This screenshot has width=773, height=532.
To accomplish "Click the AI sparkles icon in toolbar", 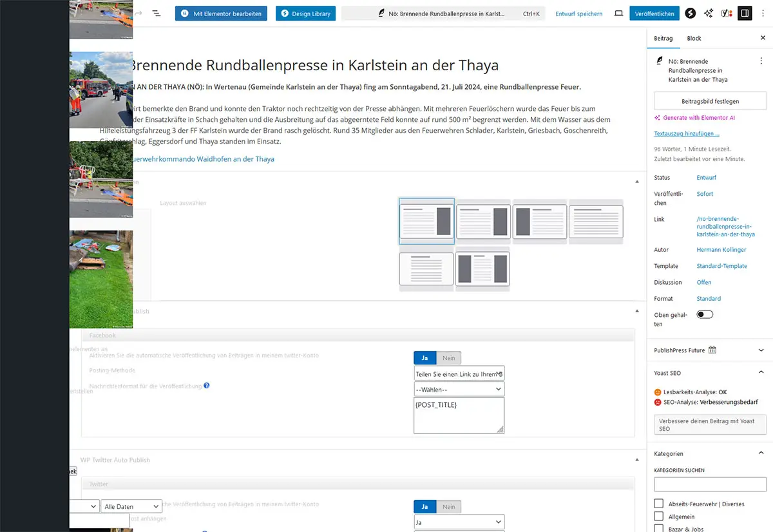I will [x=709, y=14].
